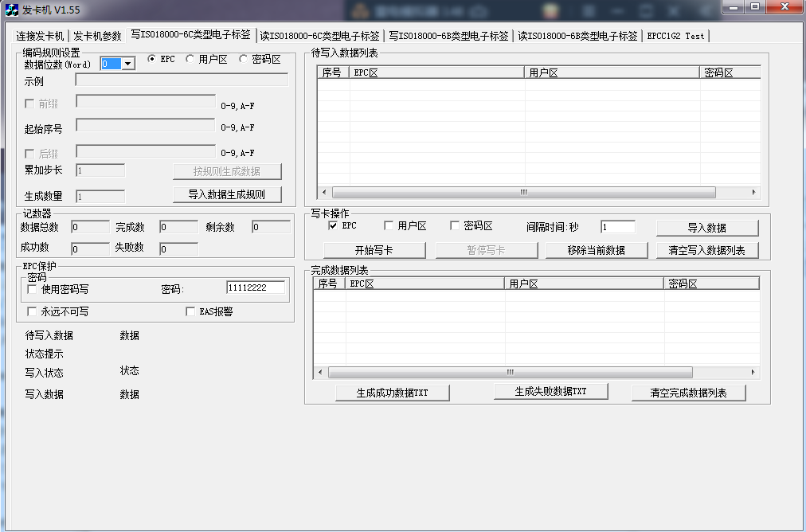806x532 pixels.
Task: Click the 发卡机 app icon in title bar
Action: click(x=11, y=10)
